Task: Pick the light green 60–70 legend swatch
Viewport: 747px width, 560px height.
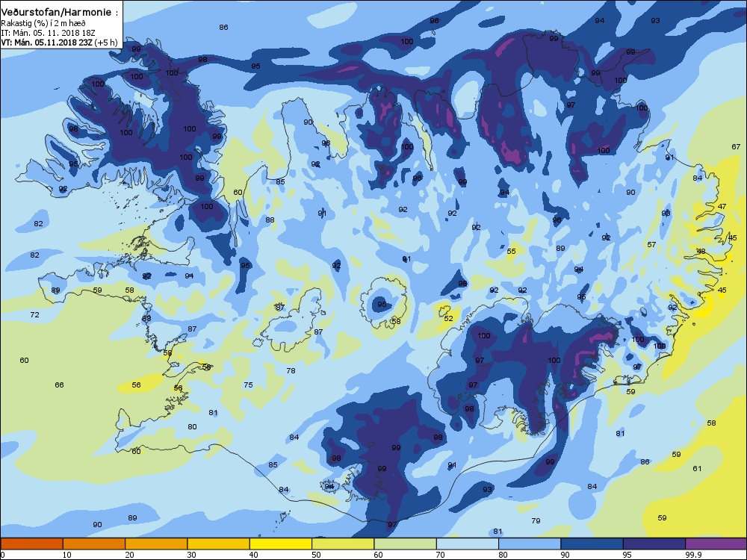Action: point(406,544)
